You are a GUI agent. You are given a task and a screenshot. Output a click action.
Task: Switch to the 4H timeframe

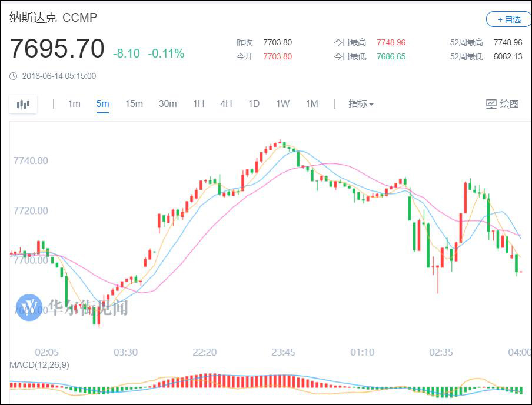click(x=226, y=104)
